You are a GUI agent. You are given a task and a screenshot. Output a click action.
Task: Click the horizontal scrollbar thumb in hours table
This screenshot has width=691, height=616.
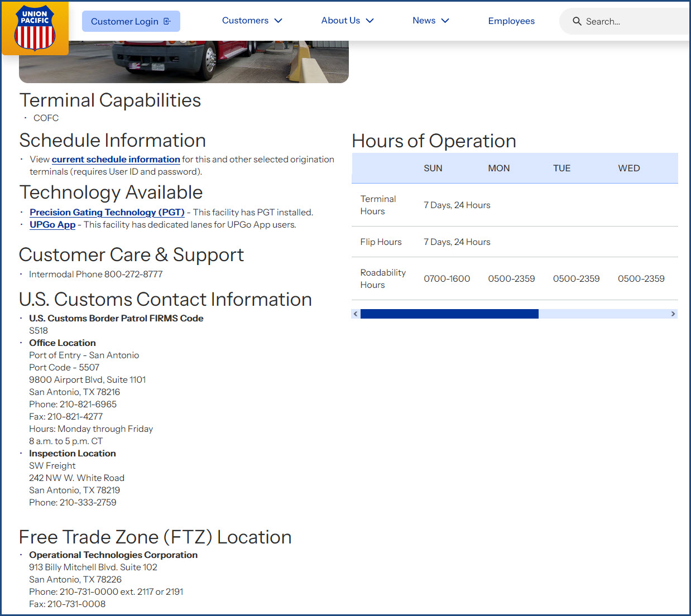pyautogui.click(x=449, y=314)
